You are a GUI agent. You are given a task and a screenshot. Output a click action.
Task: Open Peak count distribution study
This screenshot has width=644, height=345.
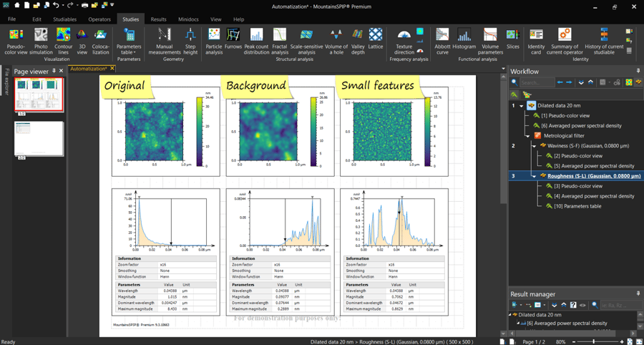256,41
